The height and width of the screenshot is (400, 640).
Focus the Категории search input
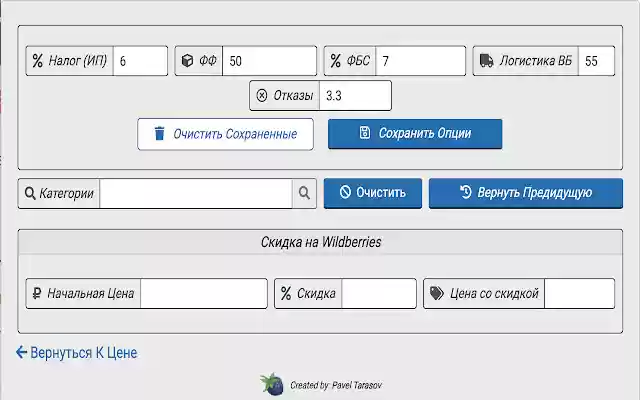click(x=196, y=193)
